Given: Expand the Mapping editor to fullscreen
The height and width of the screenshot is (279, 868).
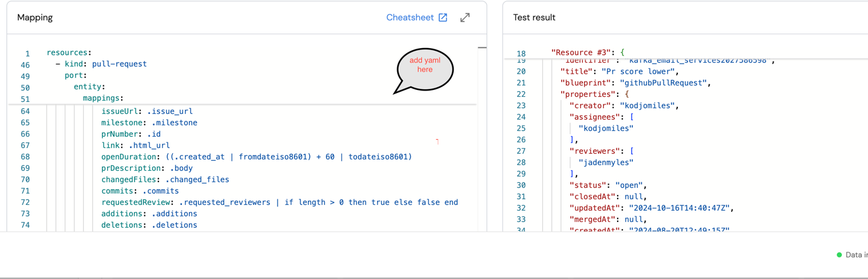Looking at the screenshot, I should 465,18.
